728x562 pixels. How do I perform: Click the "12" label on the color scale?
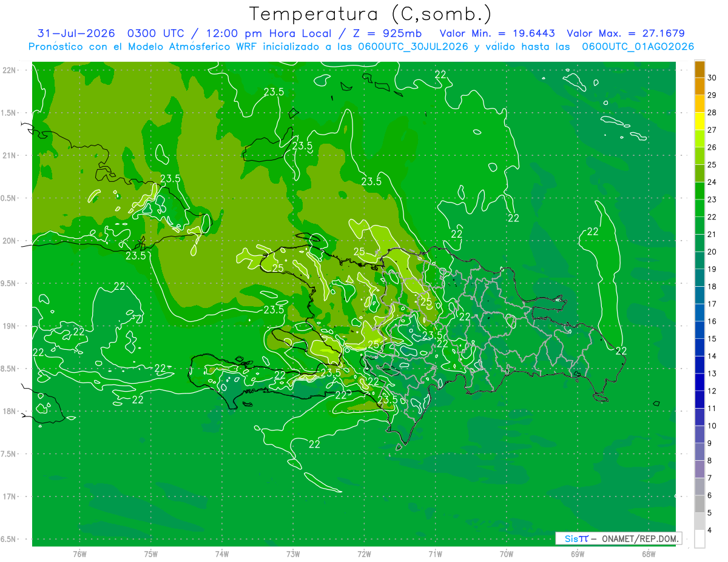tap(712, 391)
